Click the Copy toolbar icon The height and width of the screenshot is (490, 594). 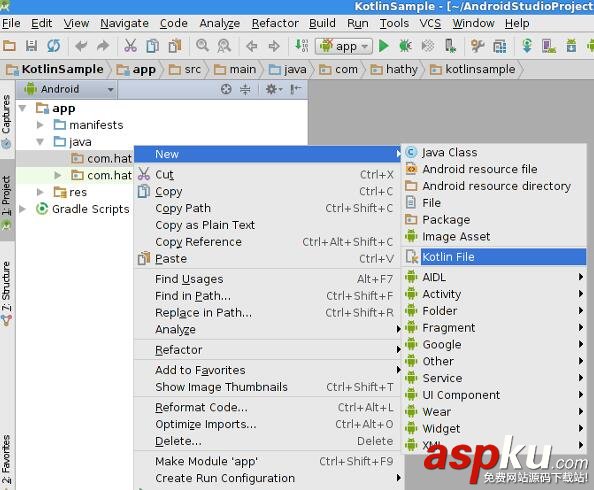[152, 46]
